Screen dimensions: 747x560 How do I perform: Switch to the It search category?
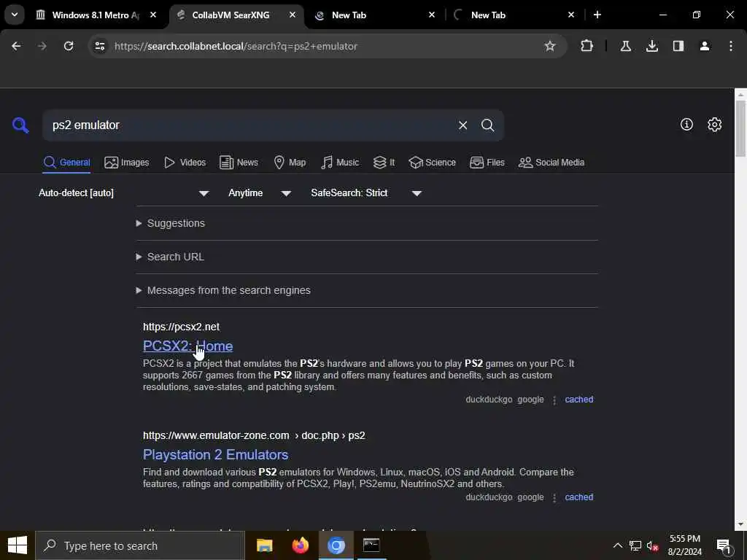[384, 163]
